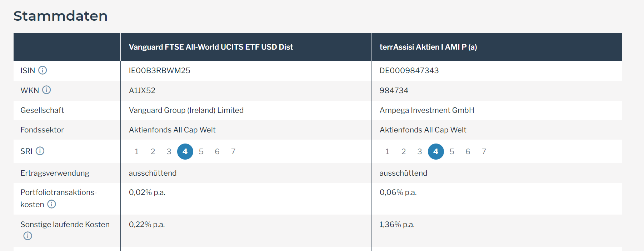Click the WKN A1JX52 value

pyautogui.click(x=142, y=91)
